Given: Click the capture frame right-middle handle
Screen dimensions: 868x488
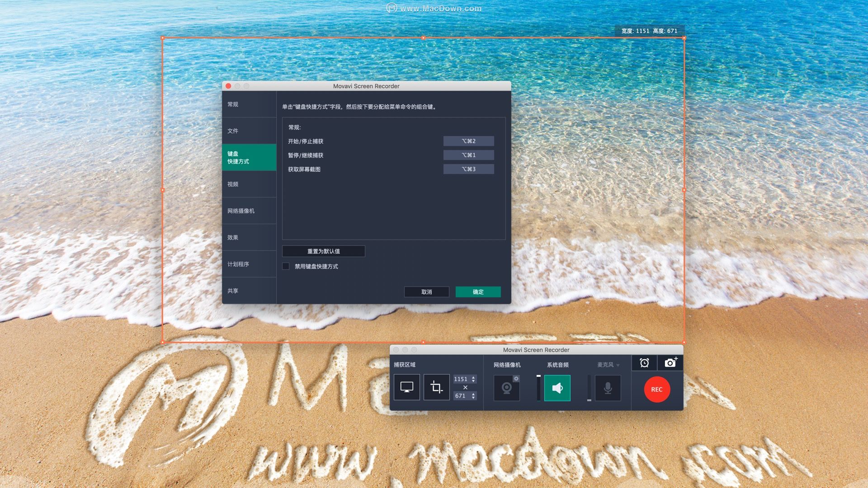Looking at the screenshot, I should (x=684, y=190).
